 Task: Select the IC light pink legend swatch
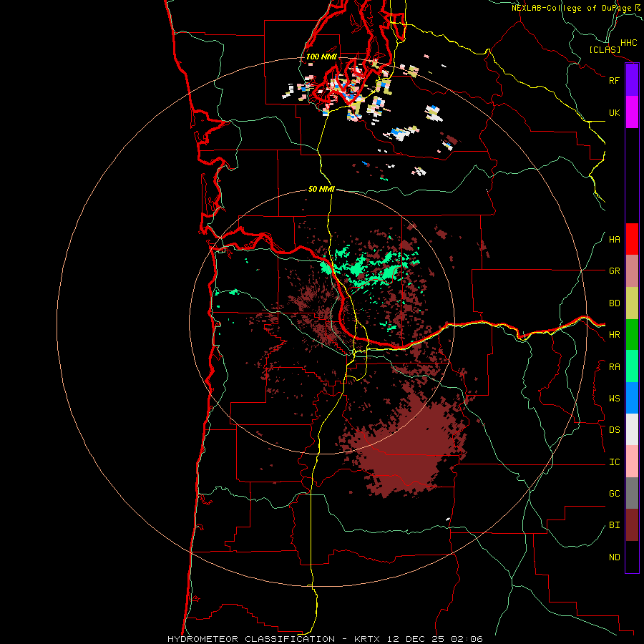(x=632, y=462)
